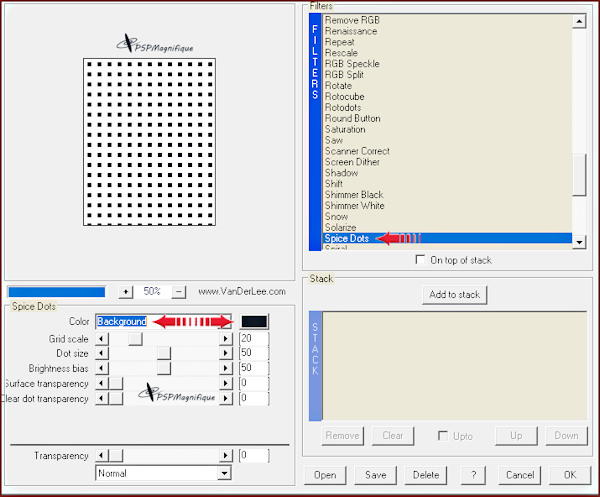Choose the Rotodots filter entry
Image resolution: width=600 pixels, height=497 pixels.
(343, 108)
